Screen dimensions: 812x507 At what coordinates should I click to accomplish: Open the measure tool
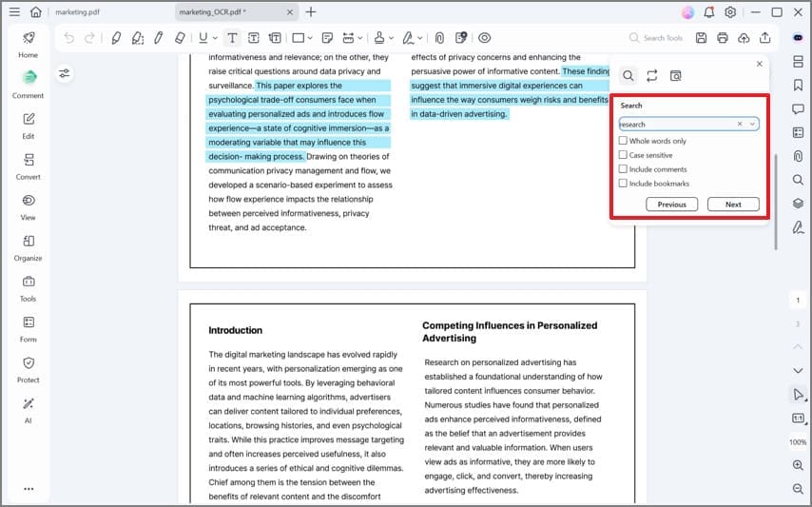pos(348,38)
